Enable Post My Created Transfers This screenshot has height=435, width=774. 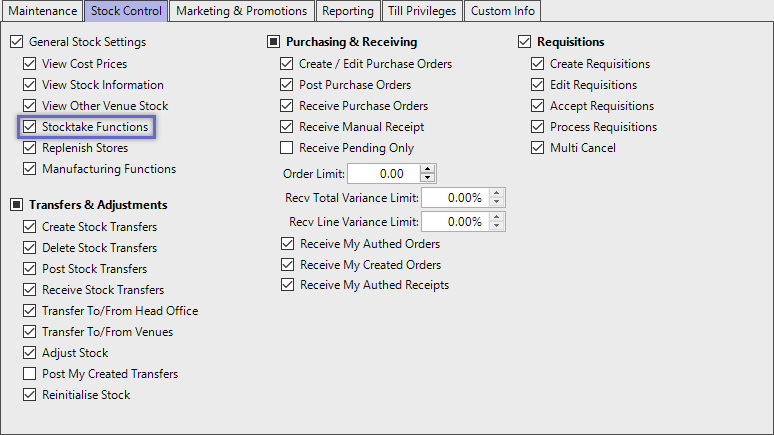[x=30, y=374]
